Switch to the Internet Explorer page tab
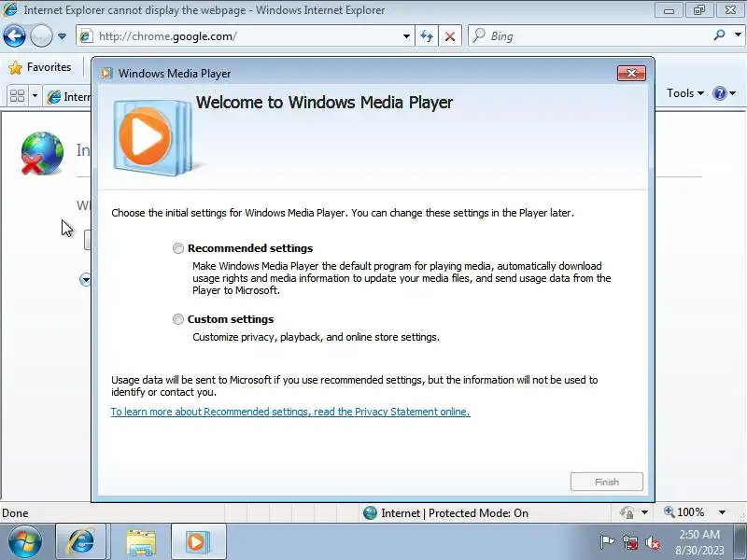The height and width of the screenshot is (560, 747). click(67, 97)
